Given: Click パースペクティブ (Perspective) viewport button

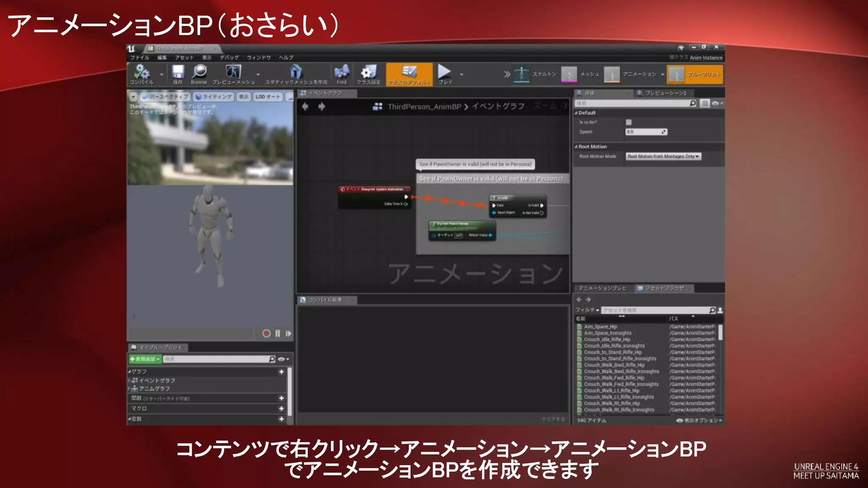Looking at the screenshot, I should 165,97.
